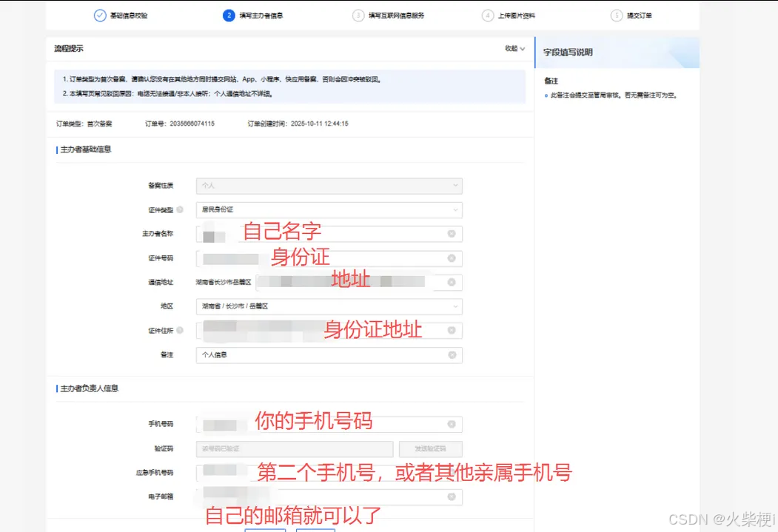The width and height of the screenshot is (778, 532).
Task: Click the step 2 circle for 填写主办者信息
Action: (x=229, y=16)
